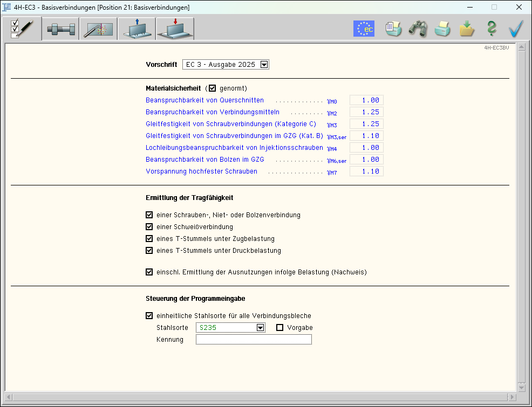Select T-stub compression load tab icon

point(175,29)
